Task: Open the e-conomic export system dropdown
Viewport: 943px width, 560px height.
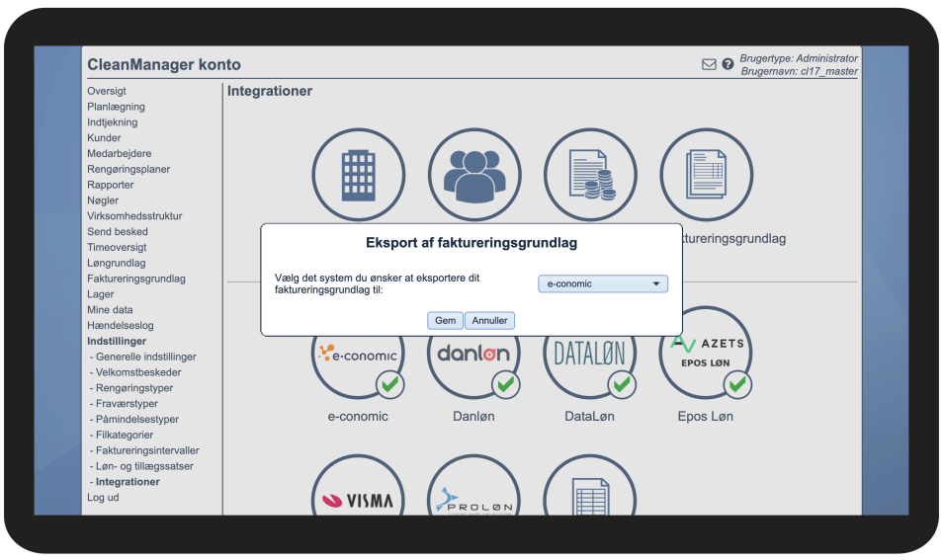Action: tap(603, 283)
